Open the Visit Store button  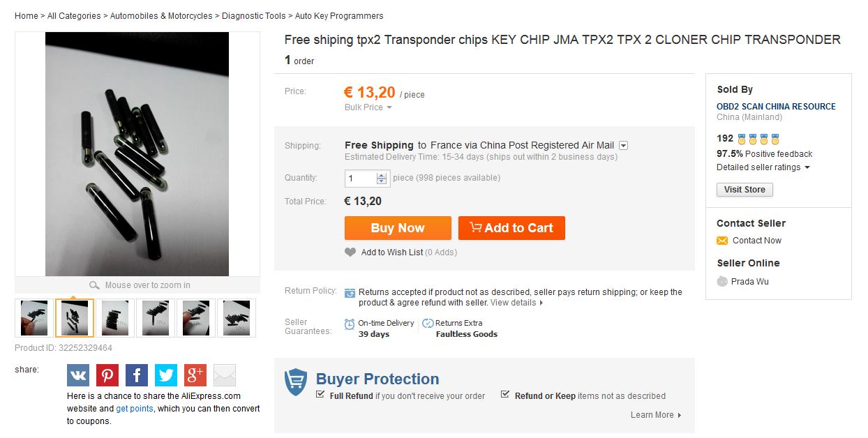pos(744,190)
